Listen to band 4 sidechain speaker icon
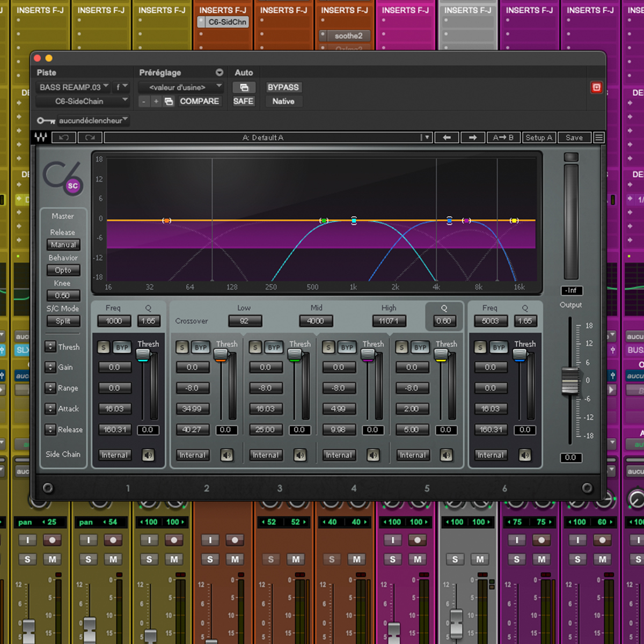 [373, 455]
